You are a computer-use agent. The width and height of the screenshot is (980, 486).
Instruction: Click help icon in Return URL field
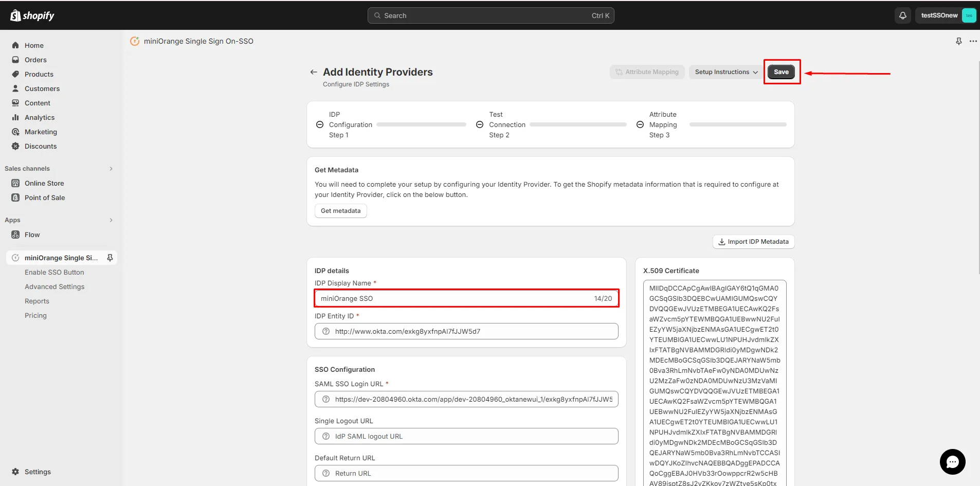coord(326,473)
